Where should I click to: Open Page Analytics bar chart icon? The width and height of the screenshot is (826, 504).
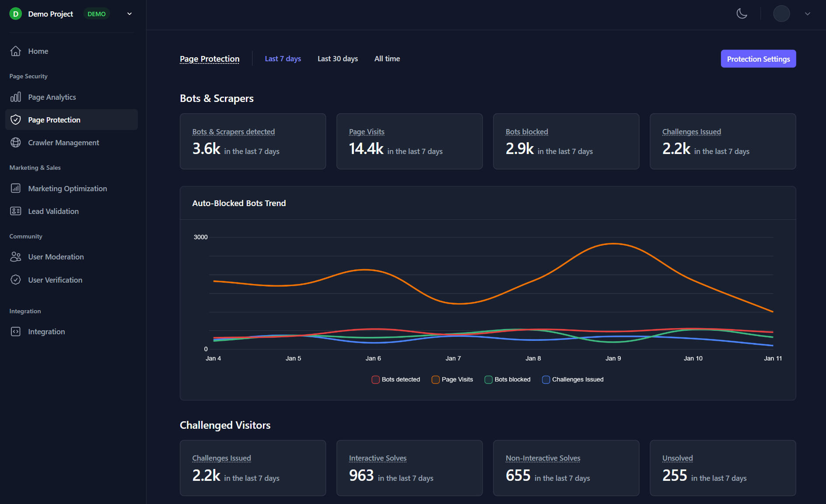point(16,97)
